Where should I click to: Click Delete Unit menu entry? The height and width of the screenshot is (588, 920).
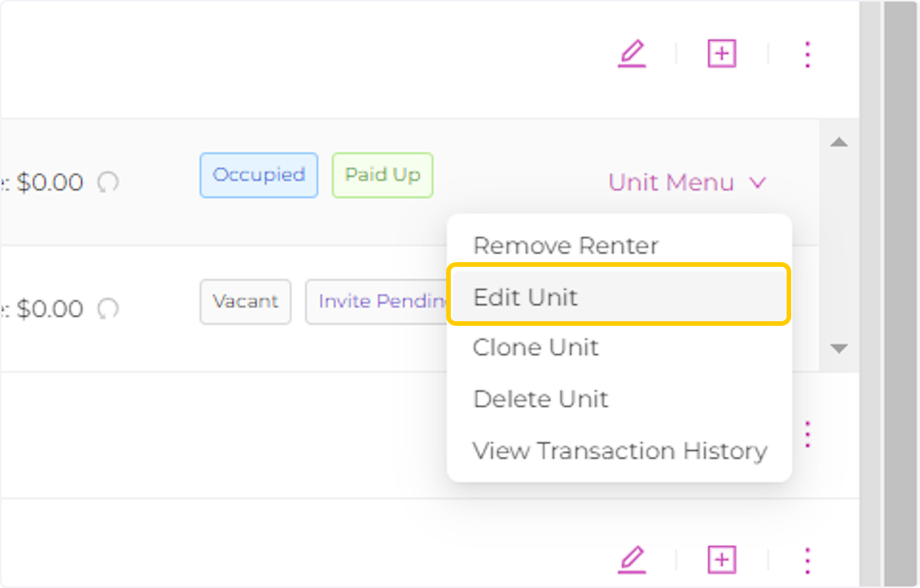[540, 399]
